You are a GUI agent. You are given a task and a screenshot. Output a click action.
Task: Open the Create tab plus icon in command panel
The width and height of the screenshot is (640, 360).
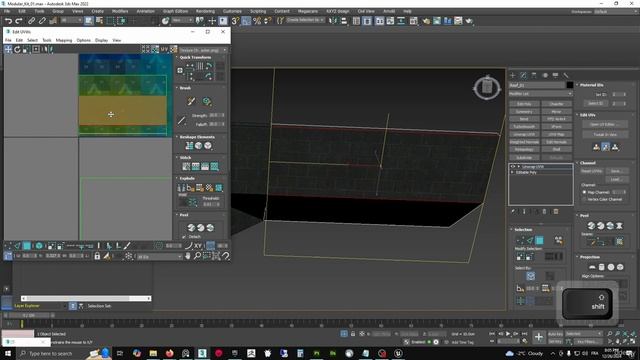coord(513,75)
